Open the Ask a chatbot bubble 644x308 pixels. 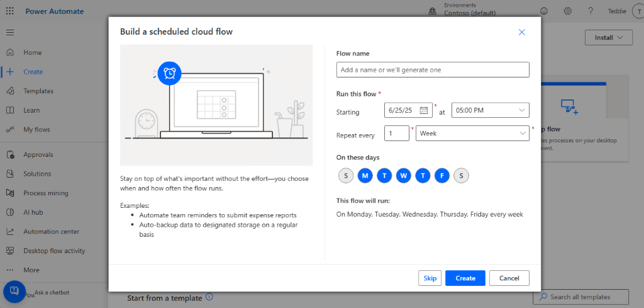pyautogui.click(x=14, y=292)
